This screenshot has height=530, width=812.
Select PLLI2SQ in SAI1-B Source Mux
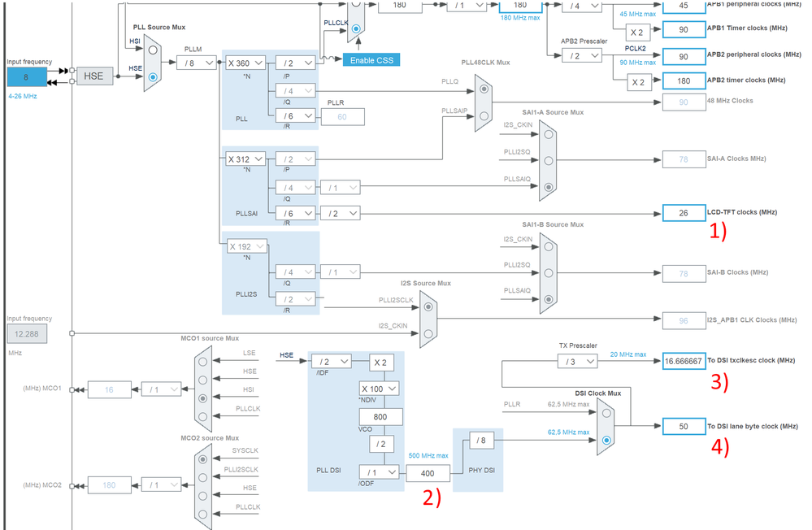549,273
